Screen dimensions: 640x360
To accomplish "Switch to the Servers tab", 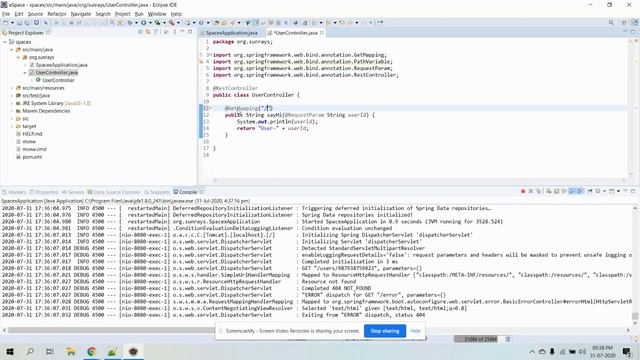I will [73, 192].
